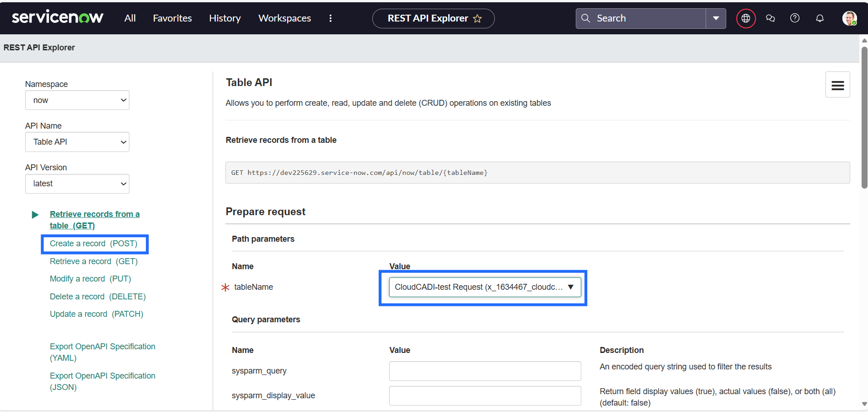The height and width of the screenshot is (412, 868).
Task: Open the Workspaces menu
Action: pyautogui.click(x=284, y=18)
